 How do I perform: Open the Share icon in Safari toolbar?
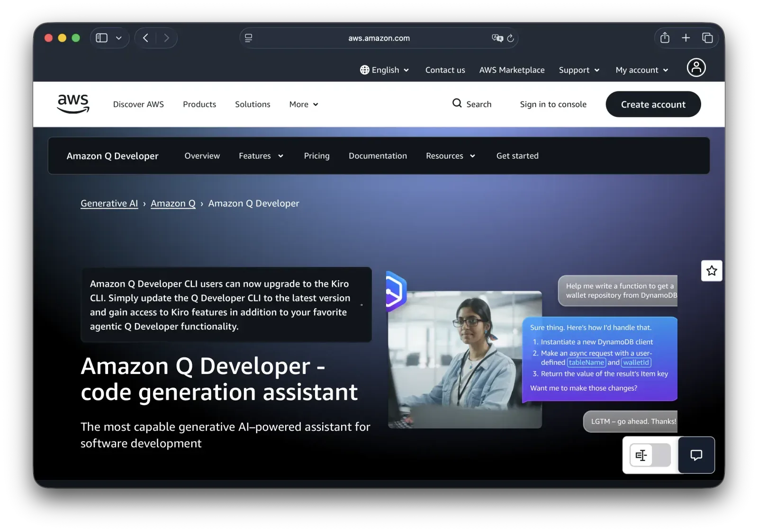tap(665, 38)
